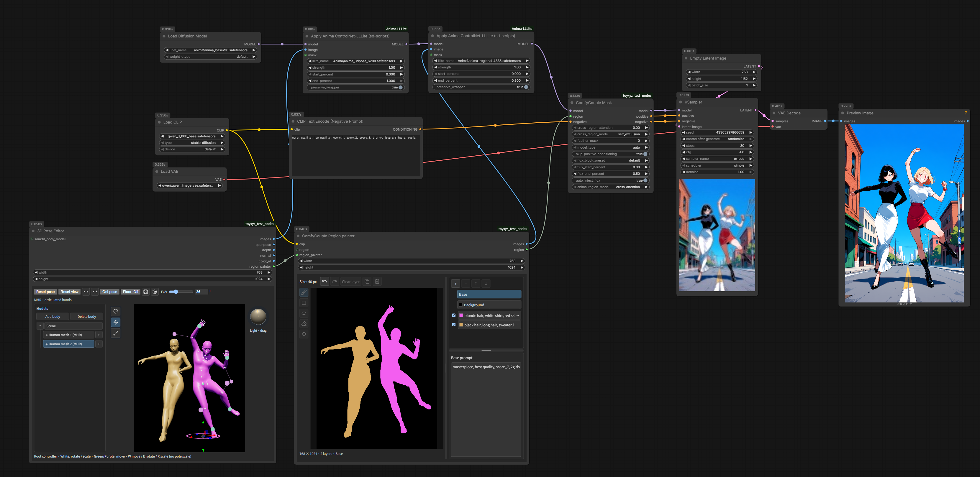980x477 pixels.
Task: Select the eraser tool in Region painter
Action: click(x=304, y=324)
